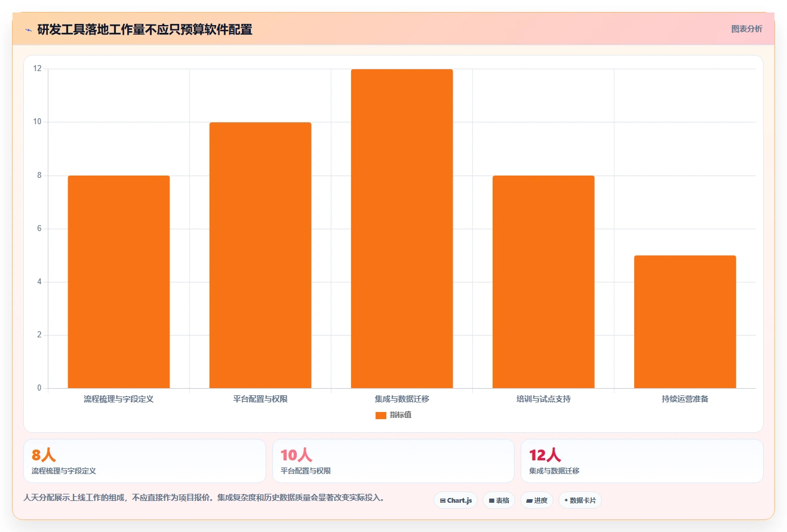The height and width of the screenshot is (532, 787).
Task: Click the y-axis value 10
Action: pos(38,122)
